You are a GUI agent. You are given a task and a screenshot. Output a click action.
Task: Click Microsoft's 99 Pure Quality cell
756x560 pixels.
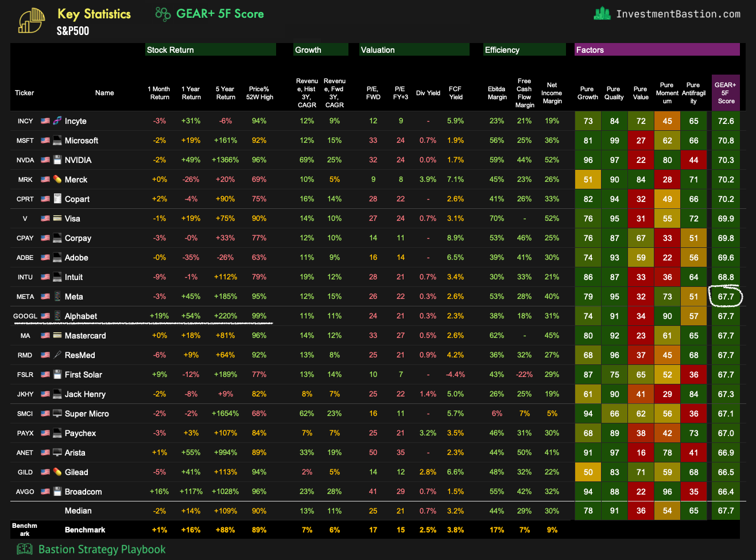pyautogui.click(x=614, y=141)
